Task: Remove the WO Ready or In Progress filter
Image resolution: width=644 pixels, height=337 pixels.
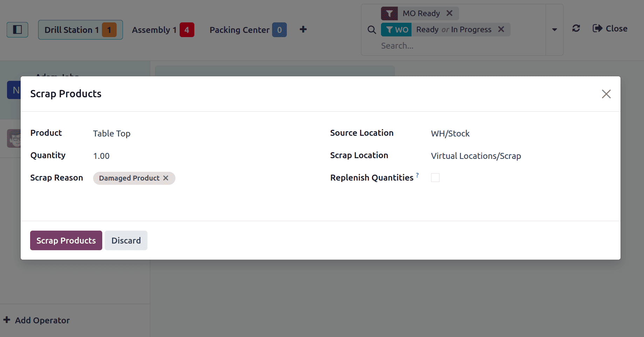Action: pyautogui.click(x=501, y=29)
